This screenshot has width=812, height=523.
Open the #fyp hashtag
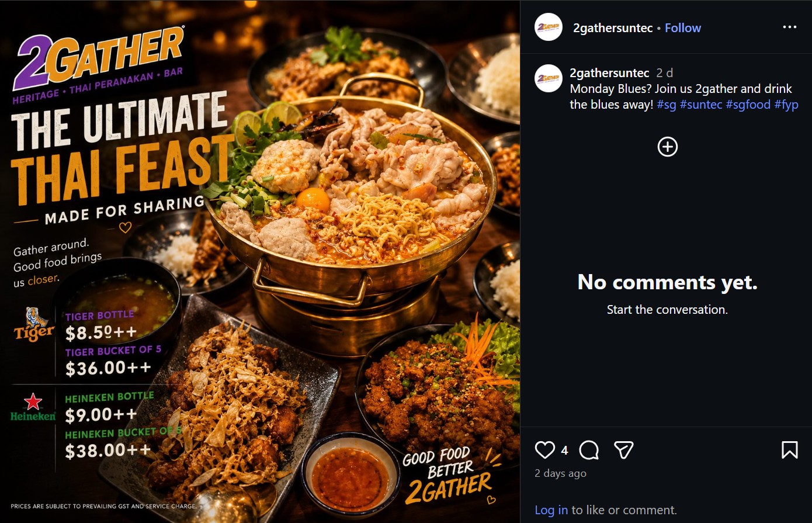(786, 105)
